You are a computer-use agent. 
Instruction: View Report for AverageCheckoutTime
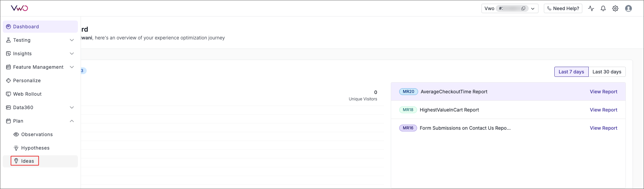(604, 92)
